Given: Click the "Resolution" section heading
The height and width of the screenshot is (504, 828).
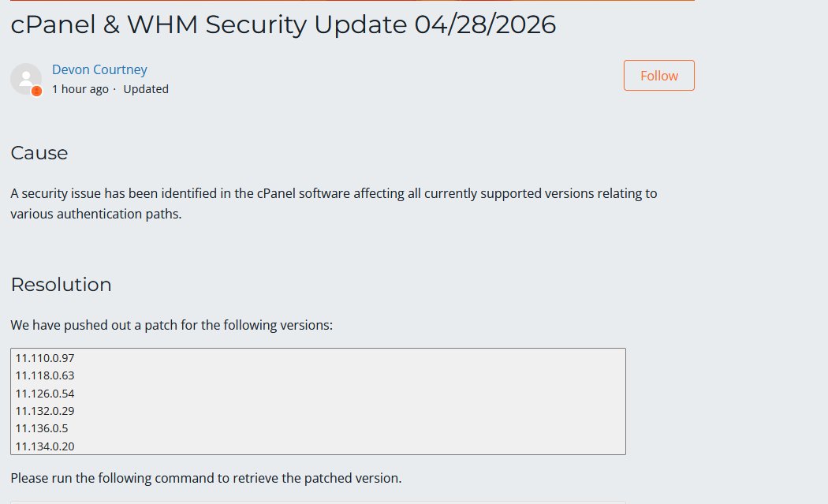Looking at the screenshot, I should coord(61,285).
